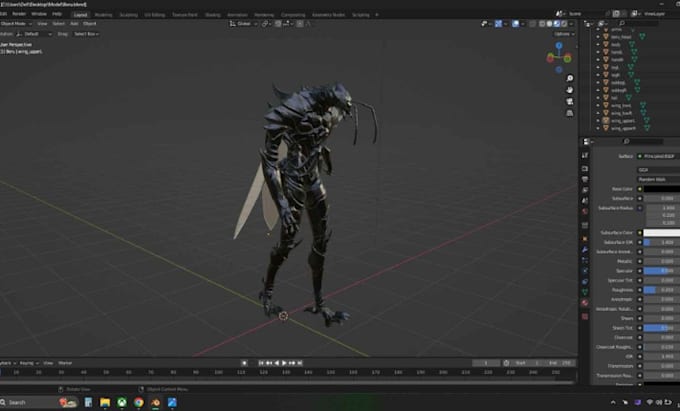Open the Add menu in viewport header
Image resolution: width=680 pixels, height=411 pixels.
point(74,24)
